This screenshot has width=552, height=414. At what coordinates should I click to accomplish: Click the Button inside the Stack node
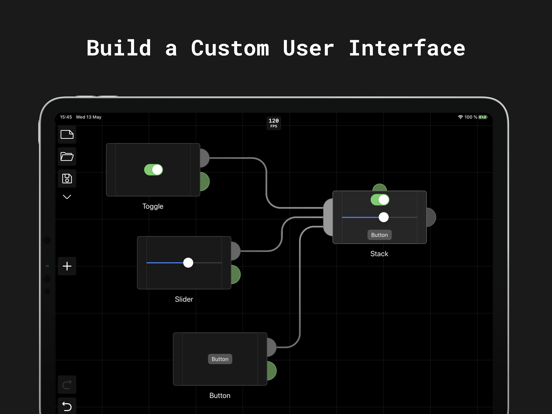click(x=380, y=235)
